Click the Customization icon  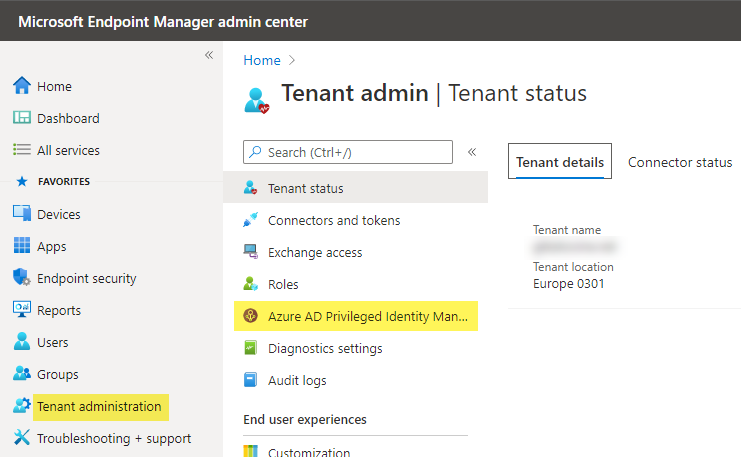[x=250, y=451]
